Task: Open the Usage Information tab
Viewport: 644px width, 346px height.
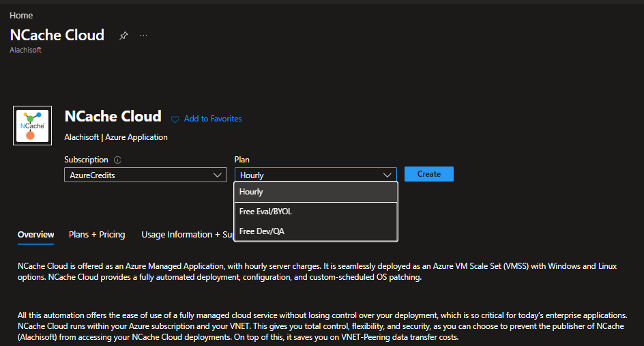Action: [188, 235]
